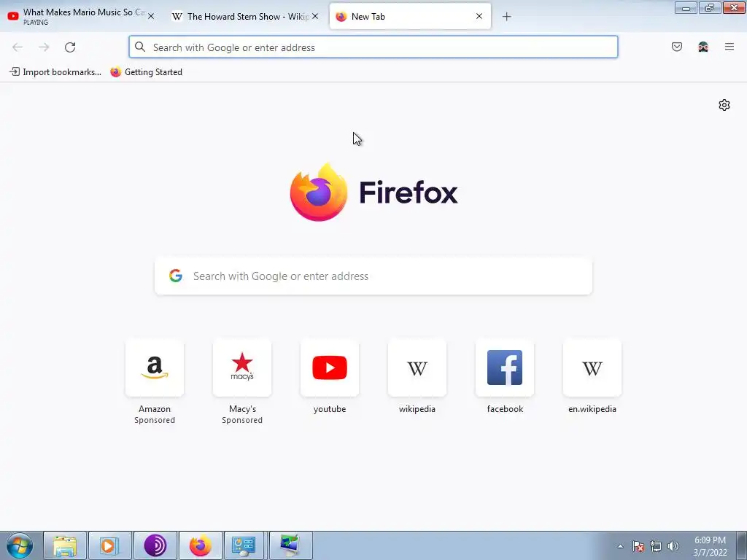Viewport: 747px width, 560px height.
Task: Open the Firefox account avatar icon
Action: point(703,47)
